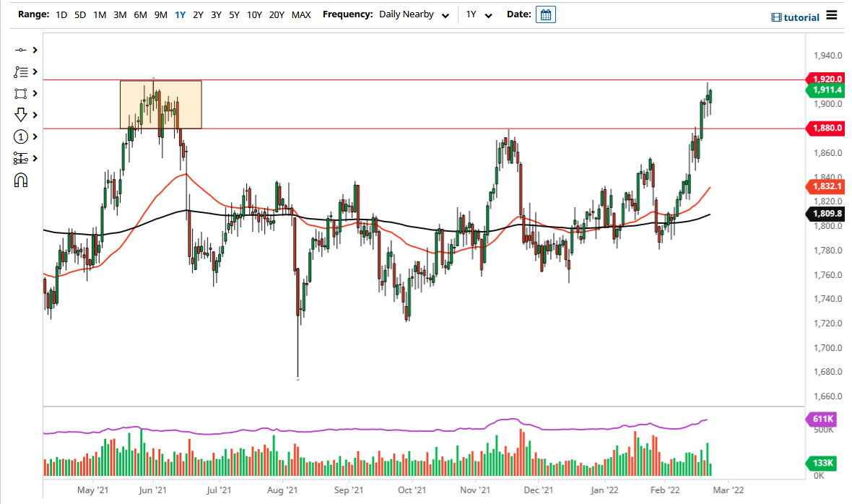
Task: Select the parallel lines drawing tool
Action: (x=20, y=157)
